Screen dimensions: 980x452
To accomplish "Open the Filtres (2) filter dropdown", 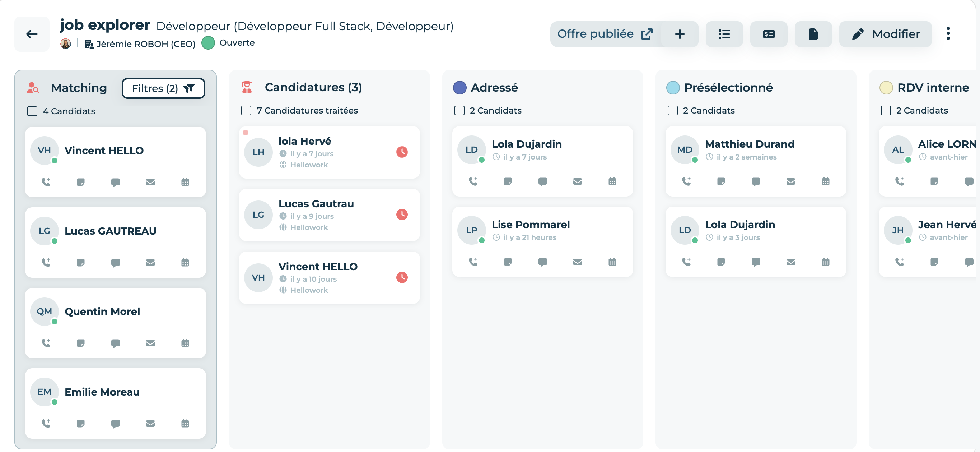I will point(163,88).
